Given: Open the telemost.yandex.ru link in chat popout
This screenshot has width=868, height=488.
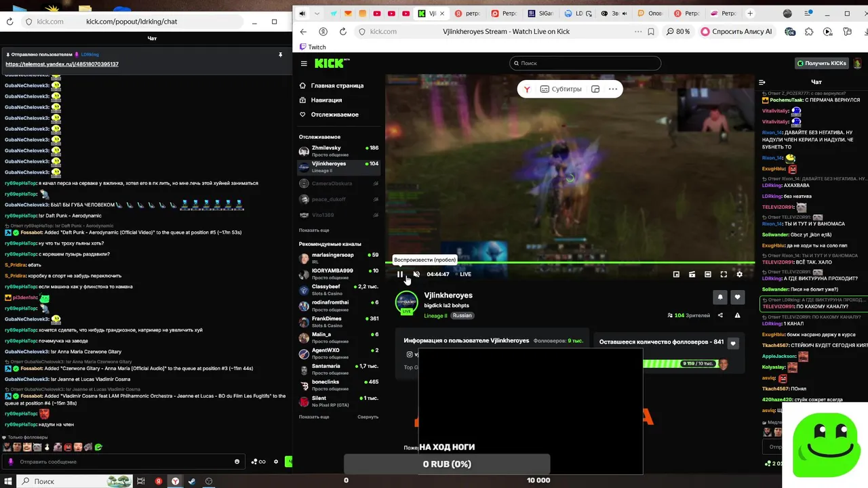Looking at the screenshot, I should (x=62, y=64).
